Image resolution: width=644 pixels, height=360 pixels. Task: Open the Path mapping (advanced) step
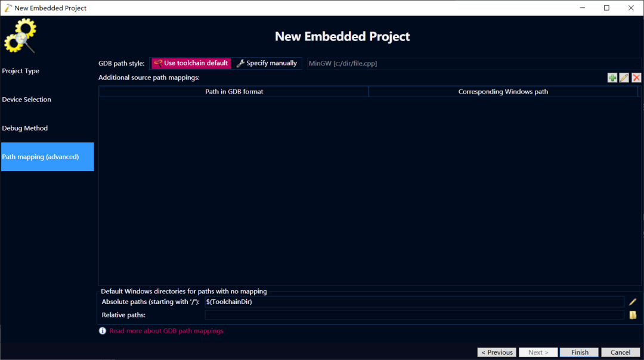pyautogui.click(x=47, y=157)
